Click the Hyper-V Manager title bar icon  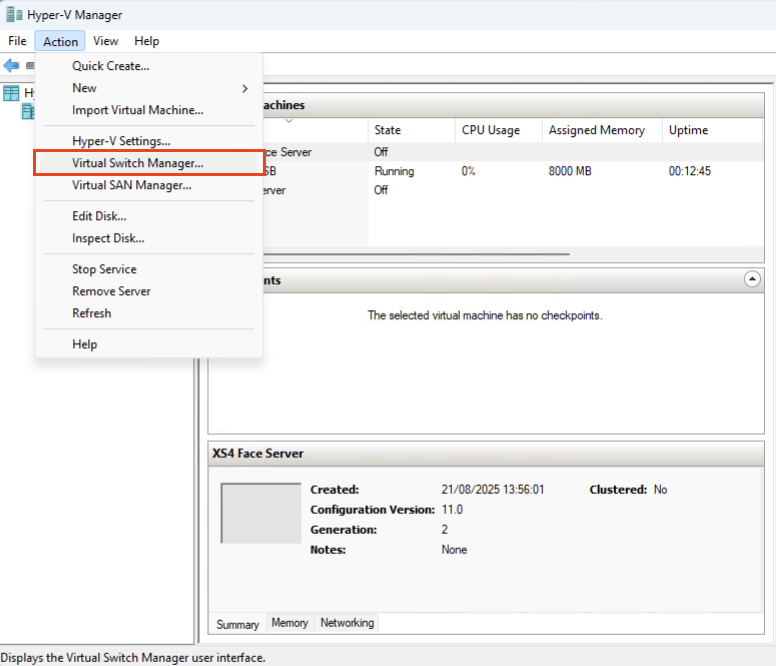[14, 15]
